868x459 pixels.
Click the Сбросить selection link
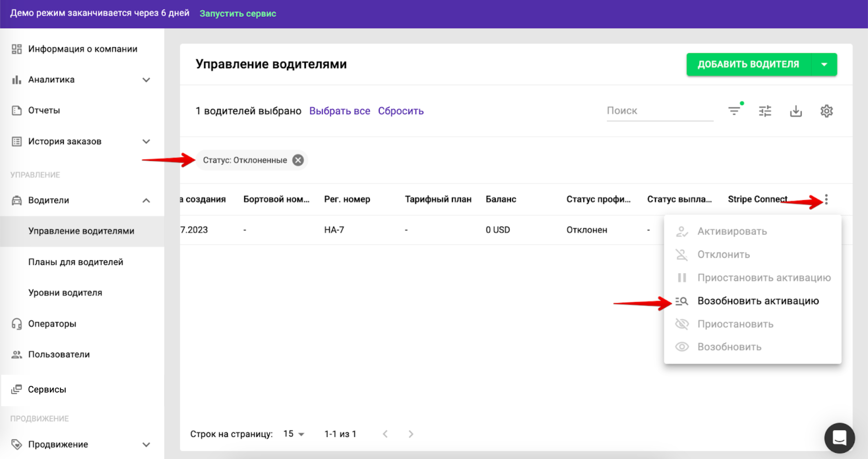(x=400, y=111)
